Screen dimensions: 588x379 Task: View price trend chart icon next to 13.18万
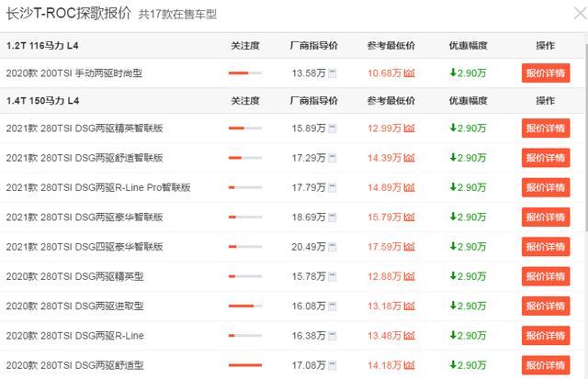[x=410, y=306]
